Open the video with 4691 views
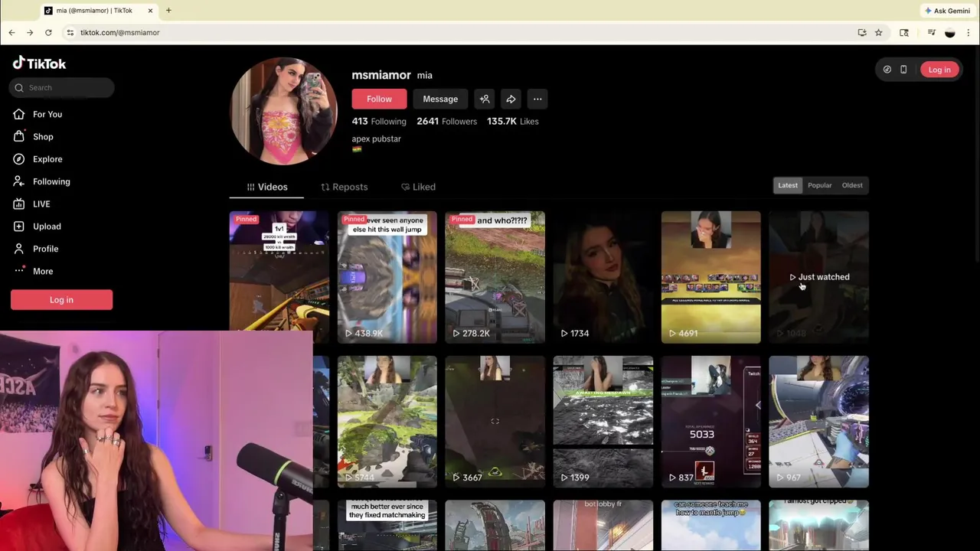This screenshot has width=980, height=551. click(711, 277)
